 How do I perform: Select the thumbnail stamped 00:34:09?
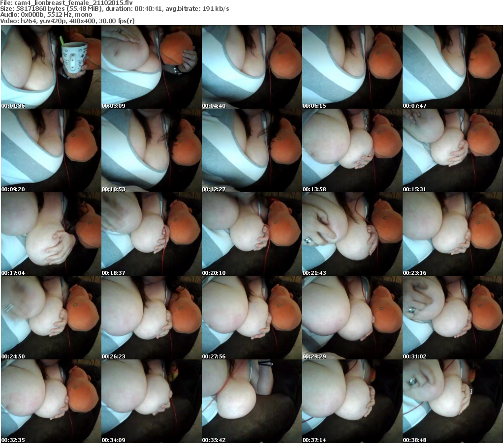(152, 401)
